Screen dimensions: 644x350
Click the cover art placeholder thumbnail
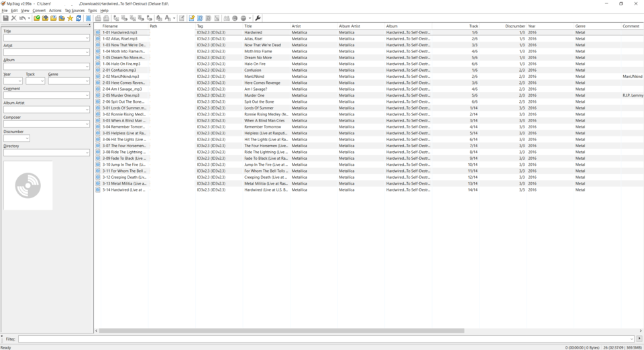point(28,185)
